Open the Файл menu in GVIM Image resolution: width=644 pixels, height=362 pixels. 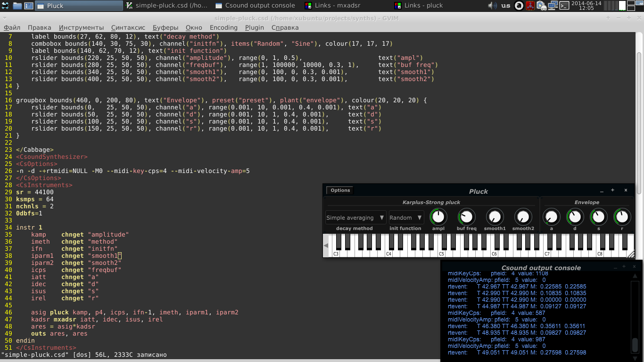tap(12, 27)
